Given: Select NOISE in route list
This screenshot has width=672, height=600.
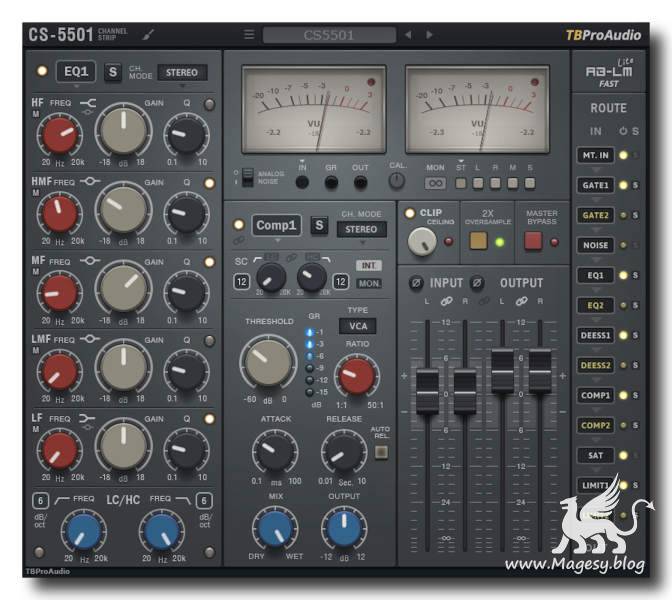Looking at the screenshot, I should click(x=595, y=245).
